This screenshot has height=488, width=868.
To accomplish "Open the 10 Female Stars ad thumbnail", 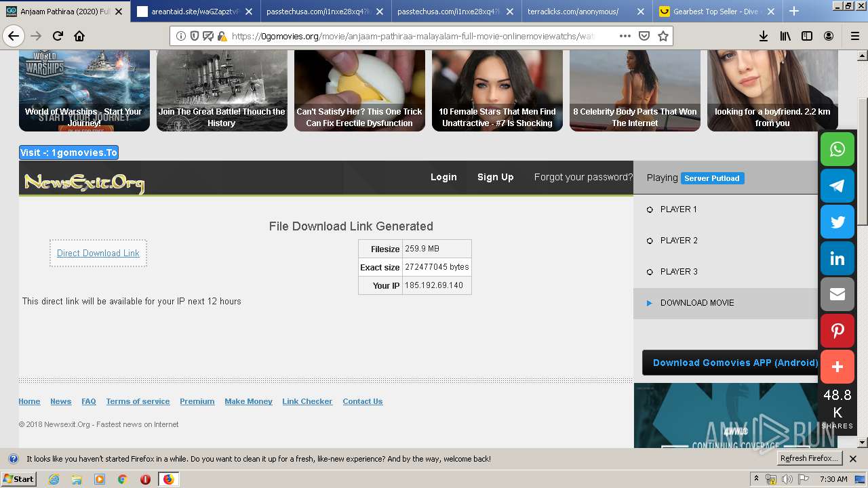I will coord(497,90).
